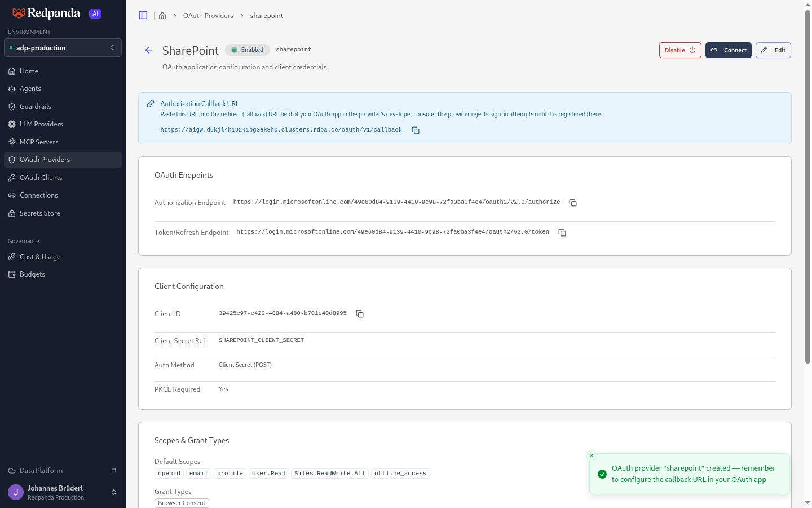This screenshot has height=508, width=812.
Task: Click the Browser Consent grant type tag
Action: click(182, 503)
